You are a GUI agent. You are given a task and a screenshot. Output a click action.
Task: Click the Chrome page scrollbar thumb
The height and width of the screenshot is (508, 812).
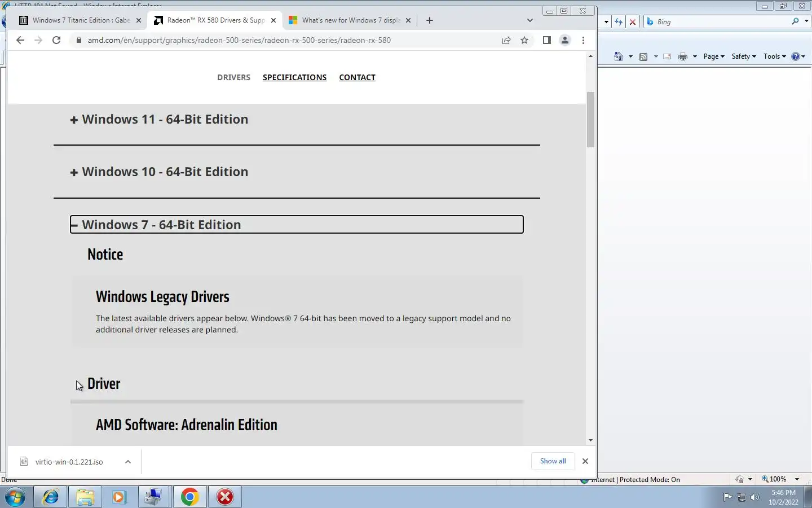590,119
